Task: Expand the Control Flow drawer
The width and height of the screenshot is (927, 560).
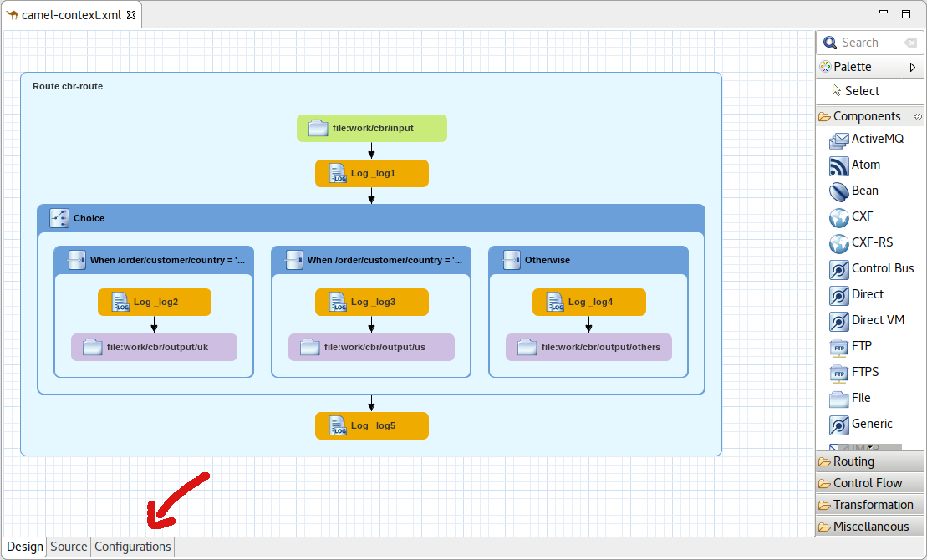Action: tap(867, 483)
